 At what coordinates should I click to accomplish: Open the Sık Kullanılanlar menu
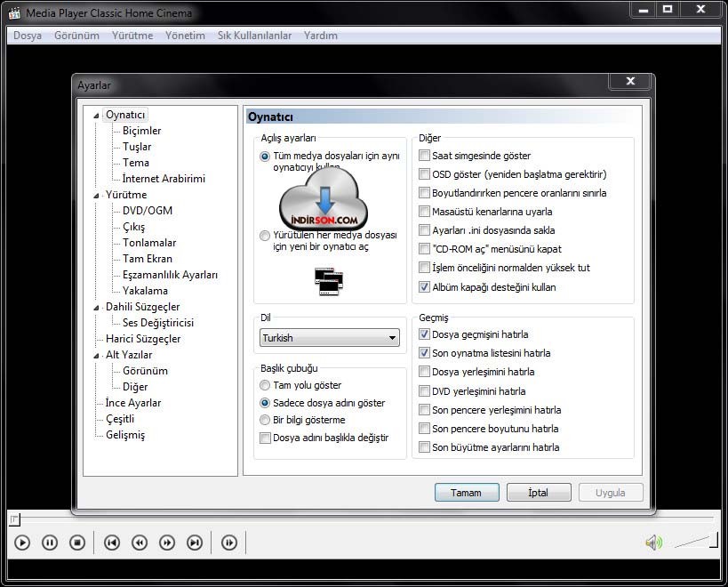click(x=254, y=36)
